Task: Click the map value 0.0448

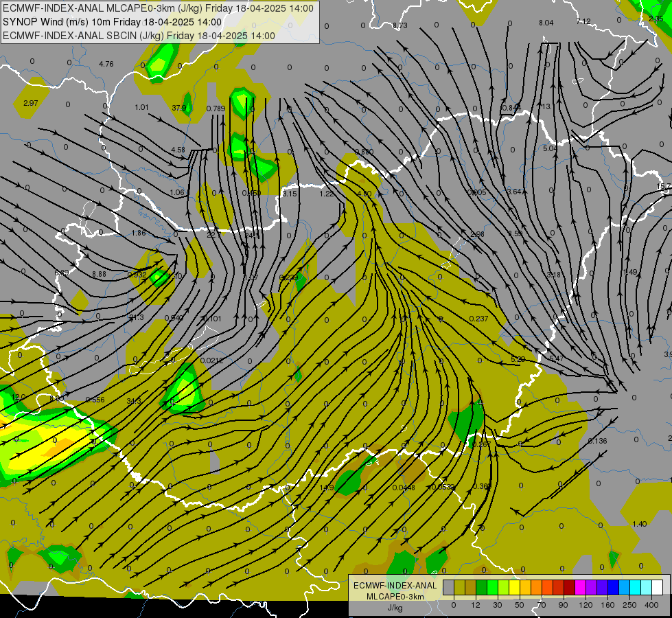Action: pyautogui.click(x=404, y=488)
